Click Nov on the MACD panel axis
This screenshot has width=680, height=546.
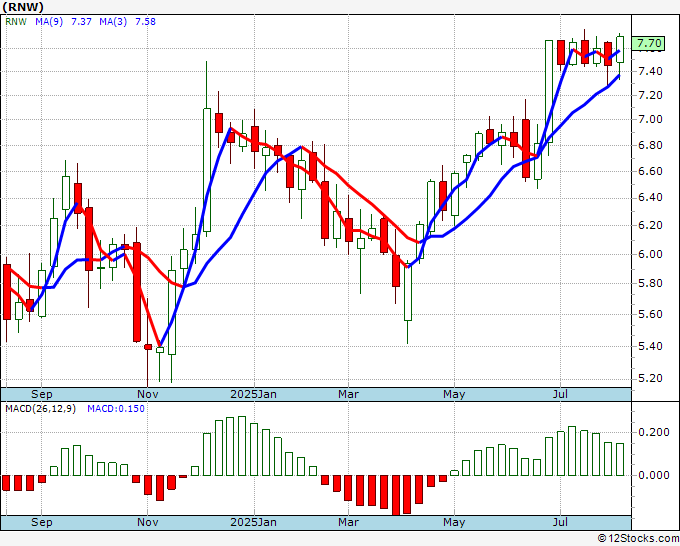pyautogui.click(x=147, y=522)
